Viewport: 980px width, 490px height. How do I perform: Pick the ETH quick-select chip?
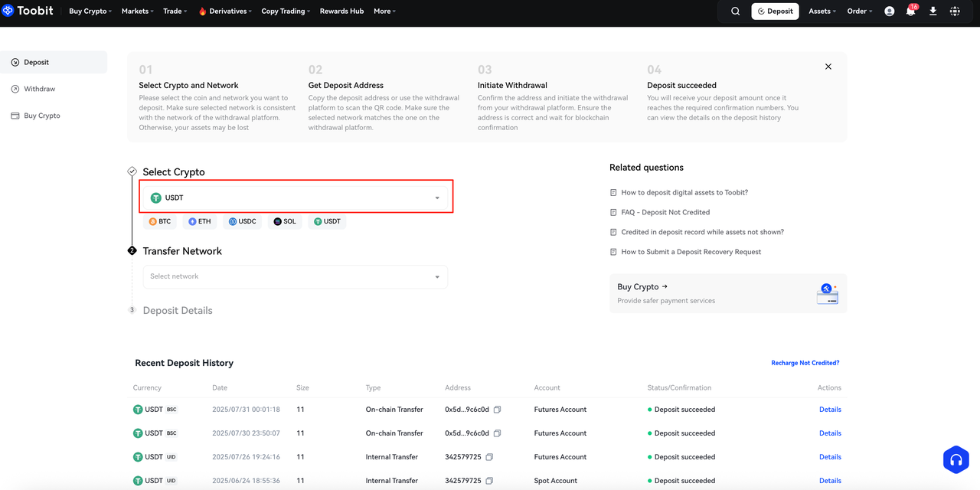coord(199,221)
